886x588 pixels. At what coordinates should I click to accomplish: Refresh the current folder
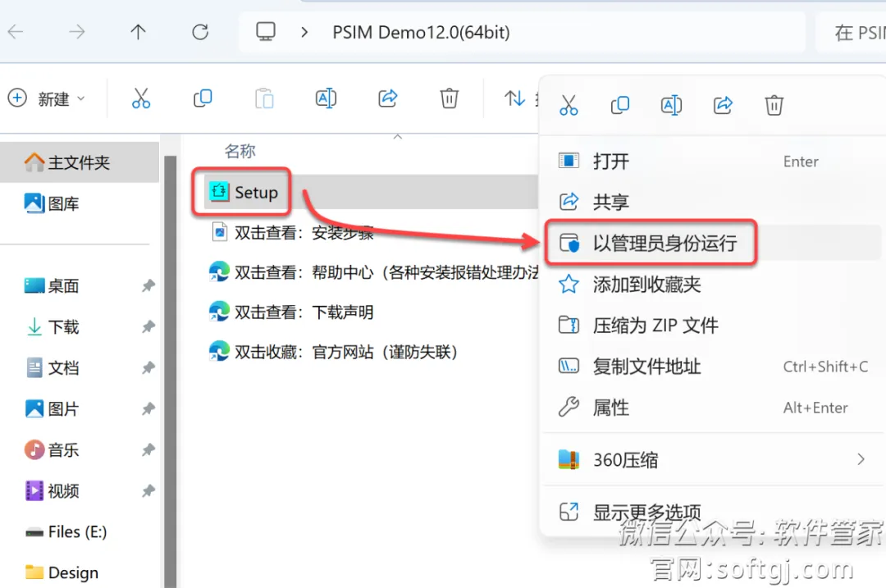point(200,32)
